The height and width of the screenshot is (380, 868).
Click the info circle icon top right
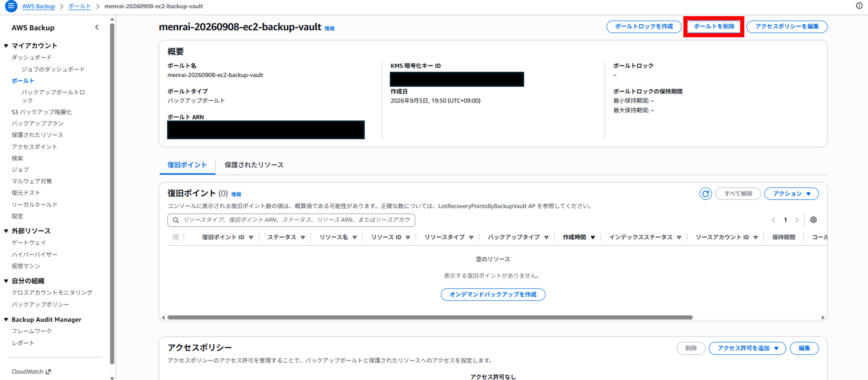coord(859,6)
